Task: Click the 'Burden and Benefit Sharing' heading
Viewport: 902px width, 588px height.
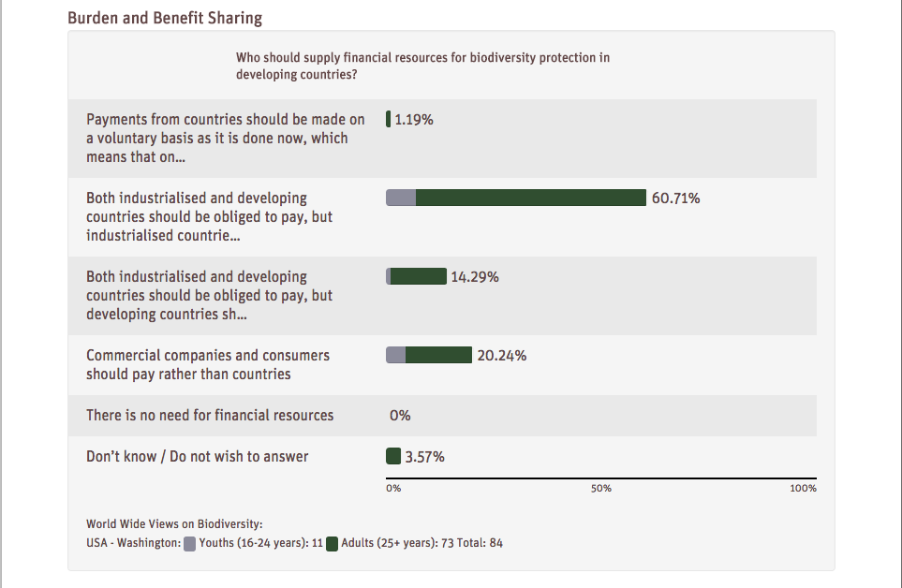Action: point(165,18)
